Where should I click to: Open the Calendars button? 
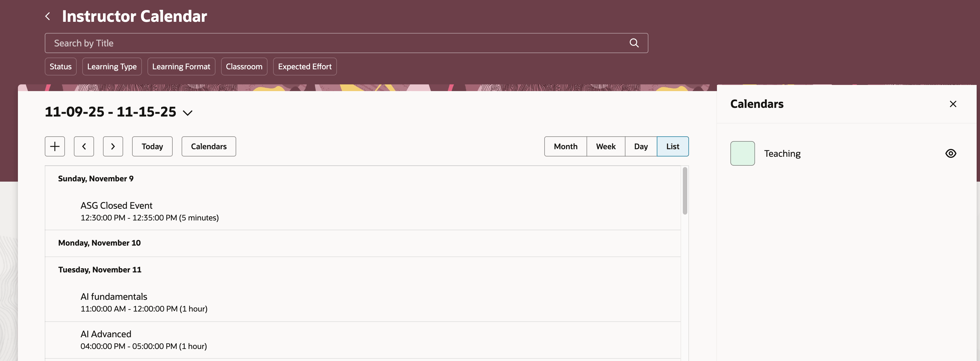208,146
